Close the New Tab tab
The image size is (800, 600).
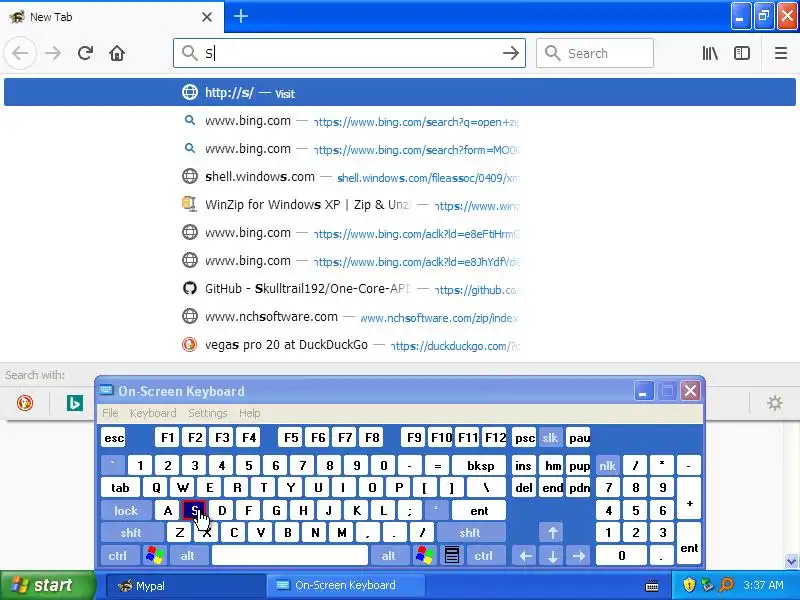(x=207, y=17)
